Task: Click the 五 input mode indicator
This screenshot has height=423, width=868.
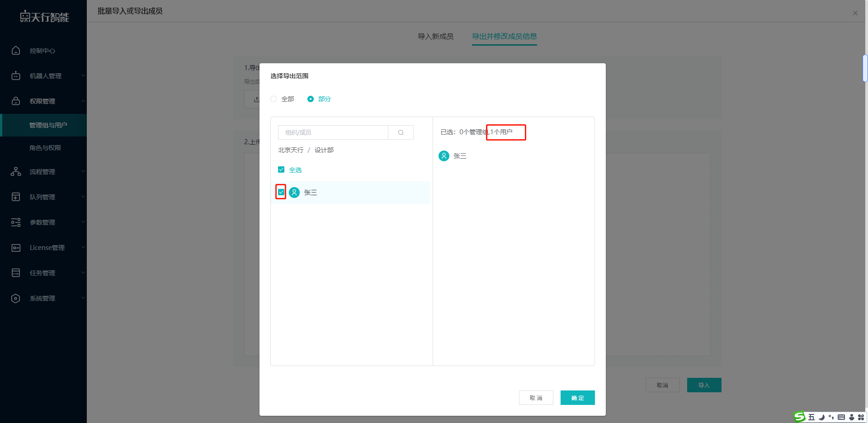Action: (x=811, y=417)
